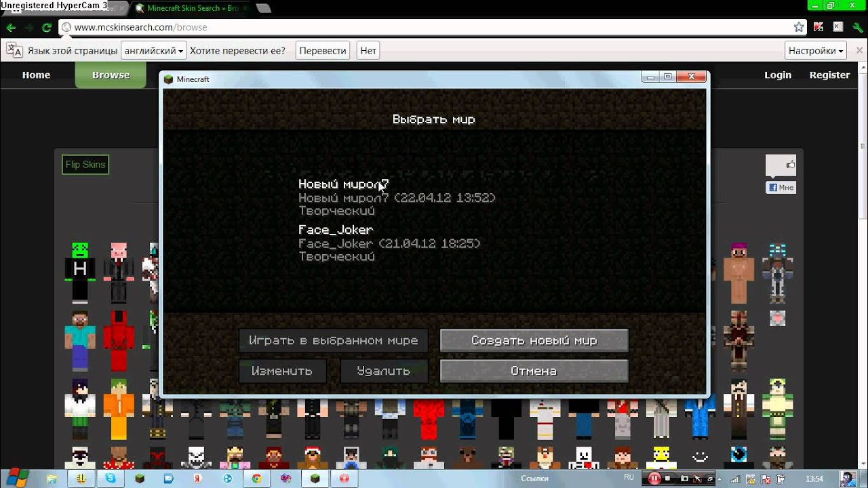
Task: Open Windows Explorer from taskbar
Action: (52, 479)
